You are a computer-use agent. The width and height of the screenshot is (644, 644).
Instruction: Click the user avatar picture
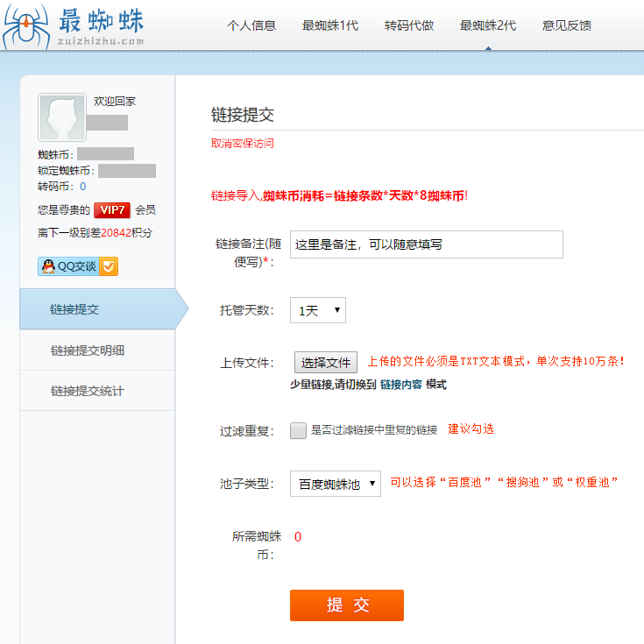[x=62, y=117]
